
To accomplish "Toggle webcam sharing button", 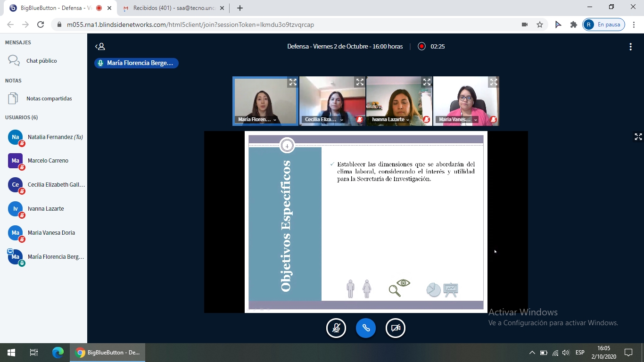I will coord(396,328).
